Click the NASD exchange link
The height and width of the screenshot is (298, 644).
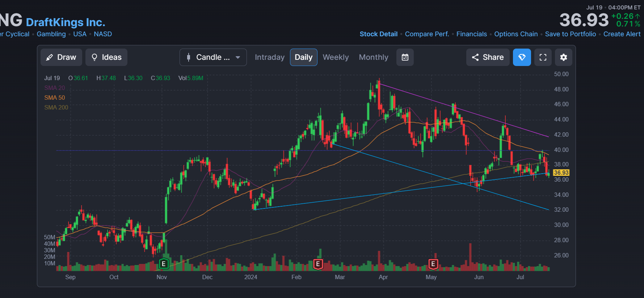[103, 34]
